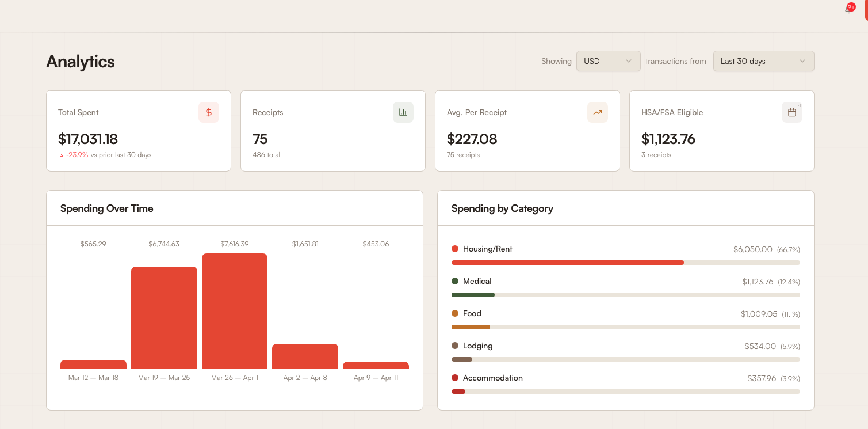Click the trend arrow icon on Avg. Per Receipt
The width and height of the screenshot is (868, 429).
pyautogui.click(x=597, y=112)
